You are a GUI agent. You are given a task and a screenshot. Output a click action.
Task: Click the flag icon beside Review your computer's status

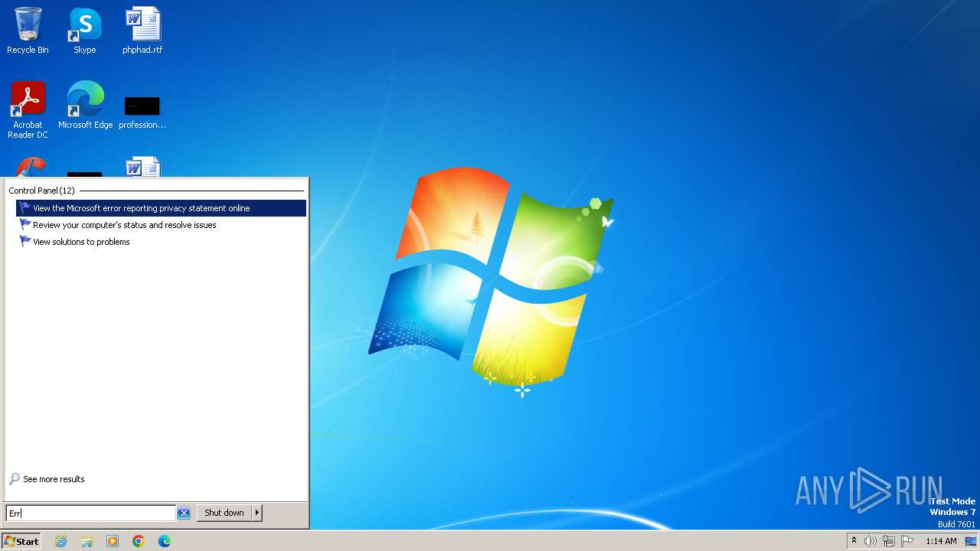pyautogui.click(x=25, y=225)
